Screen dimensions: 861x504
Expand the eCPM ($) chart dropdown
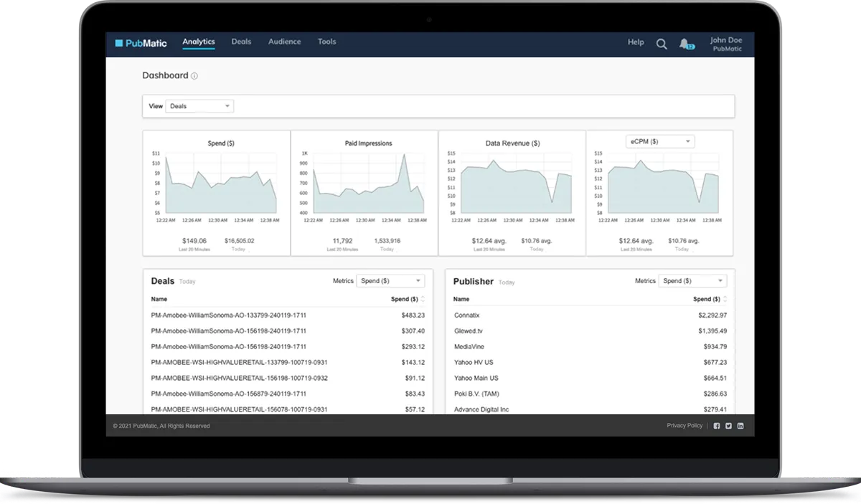pyautogui.click(x=660, y=142)
